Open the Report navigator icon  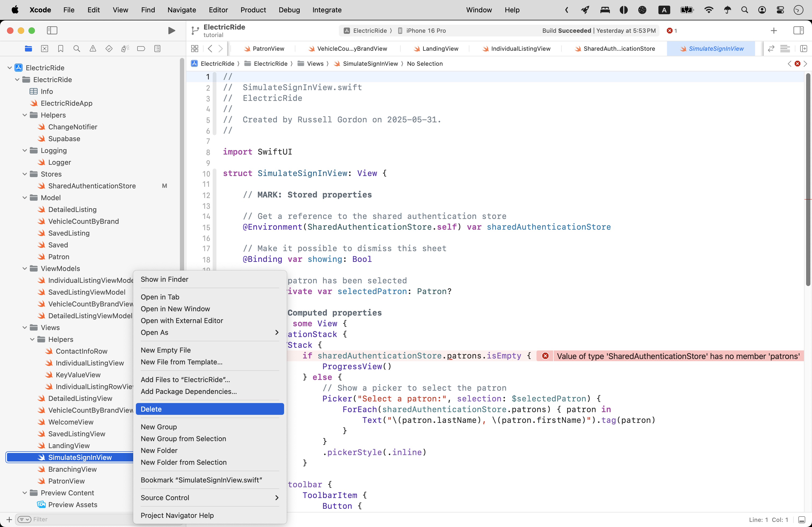[x=157, y=49]
